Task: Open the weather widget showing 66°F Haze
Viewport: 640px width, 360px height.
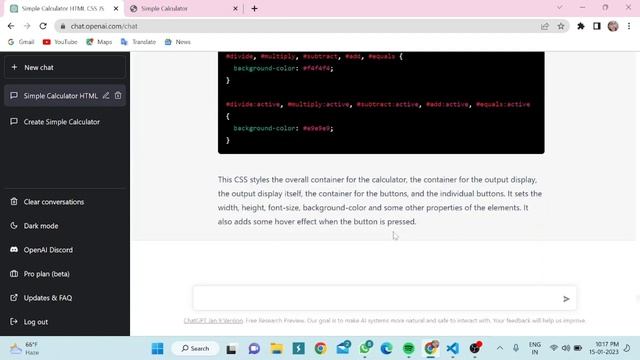Action: [24, 349]
